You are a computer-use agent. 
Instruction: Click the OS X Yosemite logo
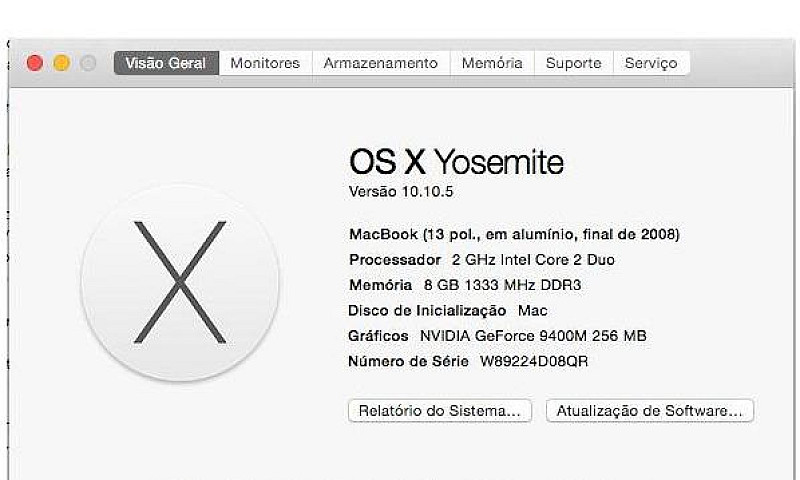pyautogui.click(x=180, y=283)
